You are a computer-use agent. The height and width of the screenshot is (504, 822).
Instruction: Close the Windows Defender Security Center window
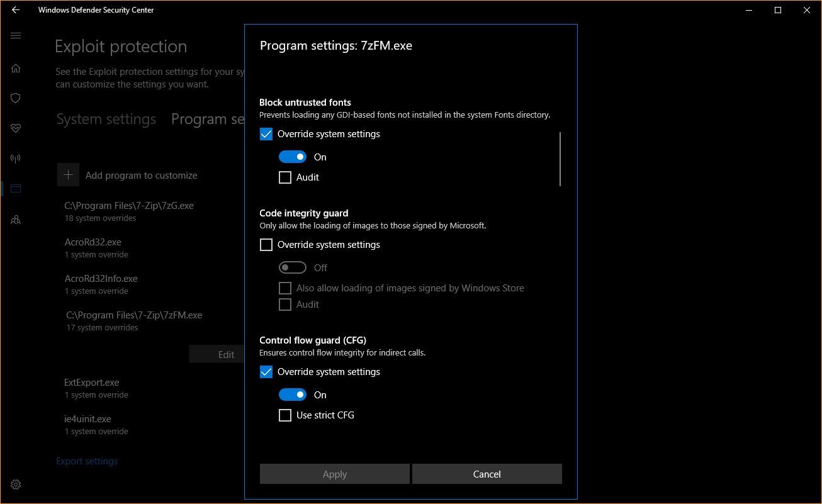(x=807, y=10)
